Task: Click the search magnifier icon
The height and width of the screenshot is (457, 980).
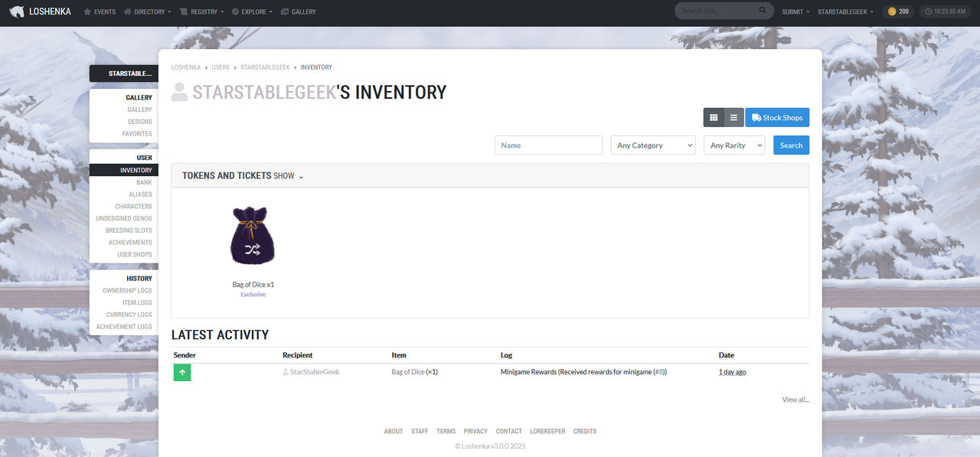Action: pyautogui.click(x=763, y=11)
